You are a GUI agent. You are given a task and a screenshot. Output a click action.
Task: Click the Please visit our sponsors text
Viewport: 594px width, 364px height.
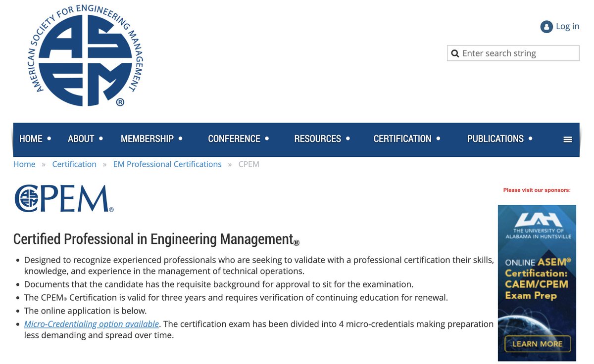[x=537, y=190]
